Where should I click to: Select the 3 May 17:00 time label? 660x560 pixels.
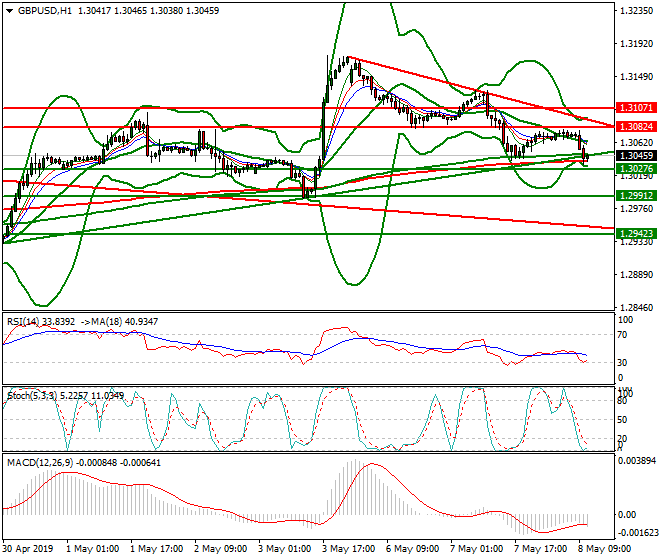point(349,549)
